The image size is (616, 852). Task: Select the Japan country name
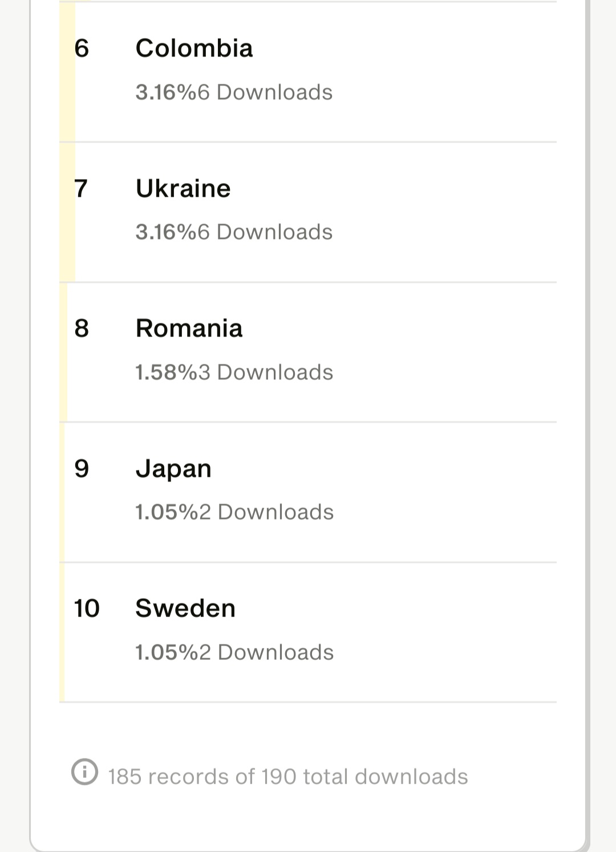(x=173, y=469)
